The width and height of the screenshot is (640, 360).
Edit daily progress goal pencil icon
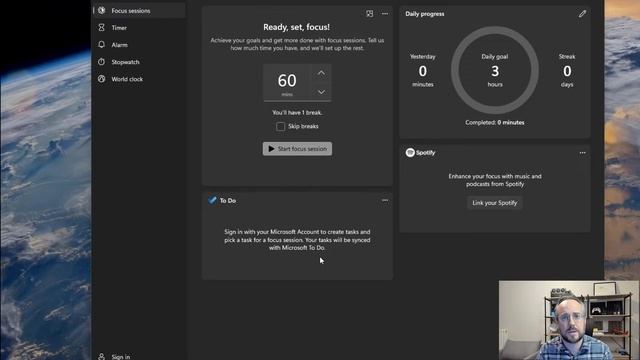582,14
